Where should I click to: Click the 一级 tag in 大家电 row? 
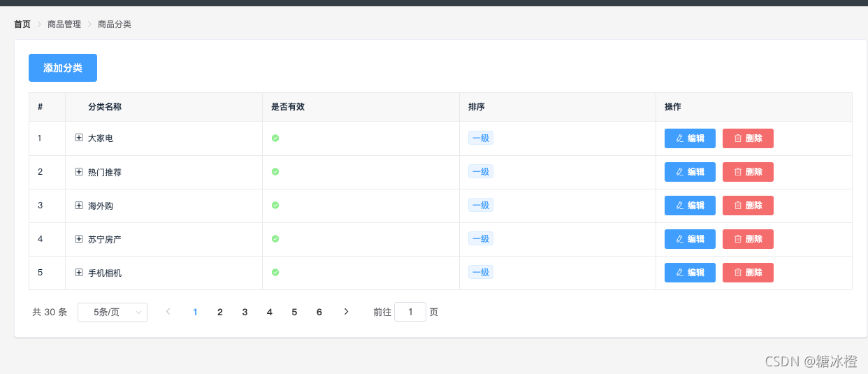pos(481,138)
